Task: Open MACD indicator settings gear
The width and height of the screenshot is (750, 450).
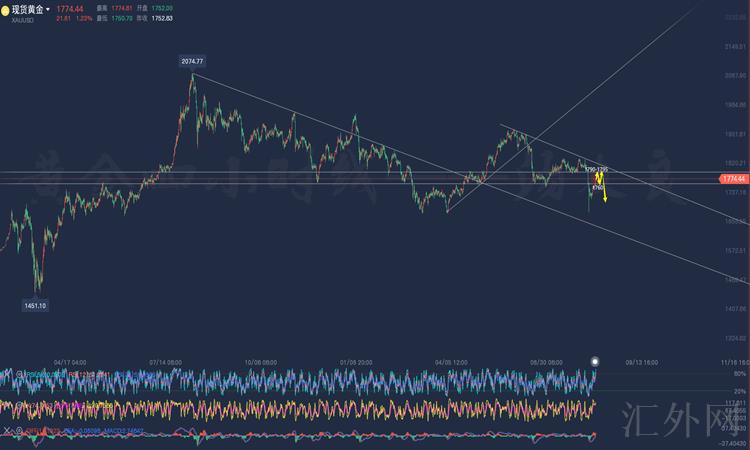Action: 19,431
